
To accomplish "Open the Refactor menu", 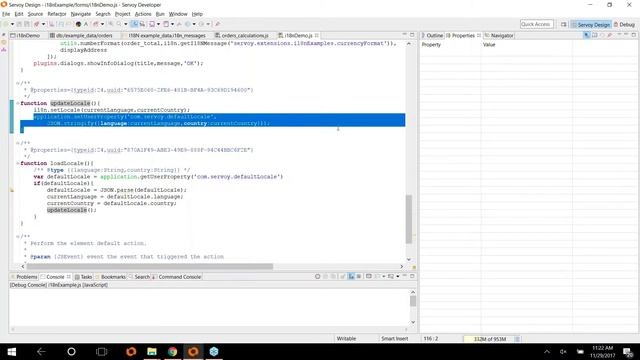I will tap(57, 14).
